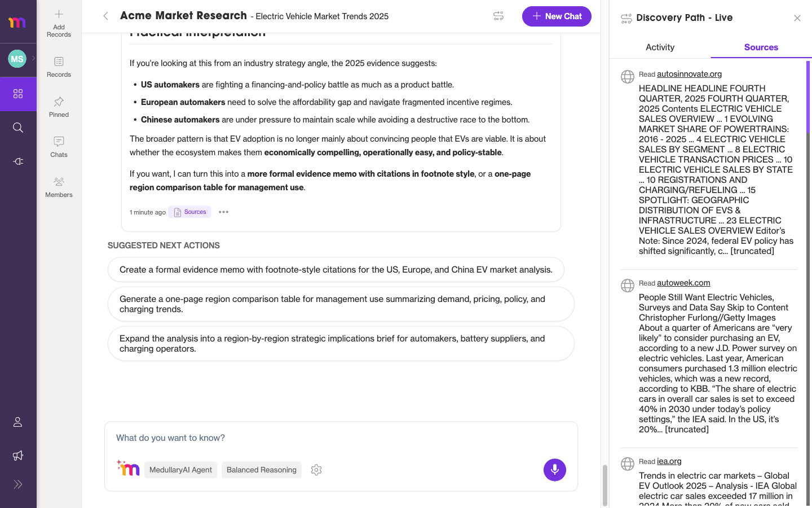Open chat settings gear icon

point(316,470)
